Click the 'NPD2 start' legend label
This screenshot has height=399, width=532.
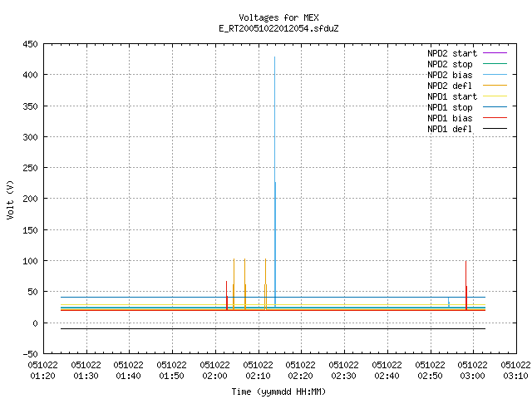point(452,53)
